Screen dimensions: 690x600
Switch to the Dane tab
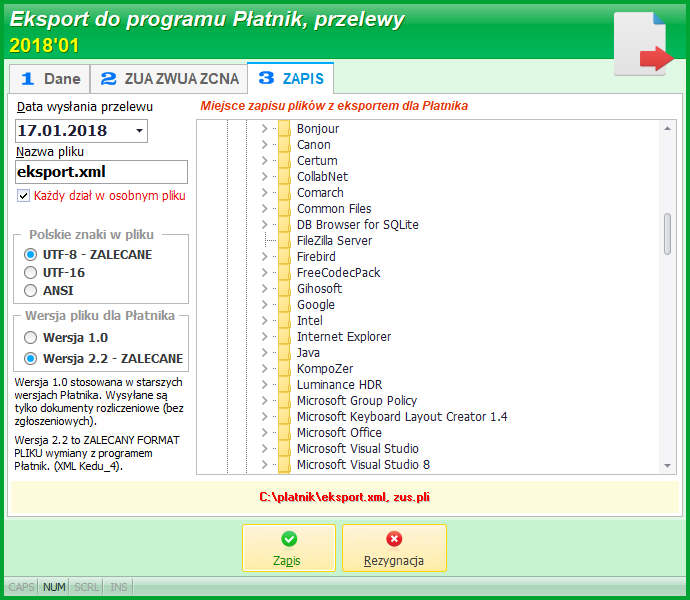coord(50,79)
